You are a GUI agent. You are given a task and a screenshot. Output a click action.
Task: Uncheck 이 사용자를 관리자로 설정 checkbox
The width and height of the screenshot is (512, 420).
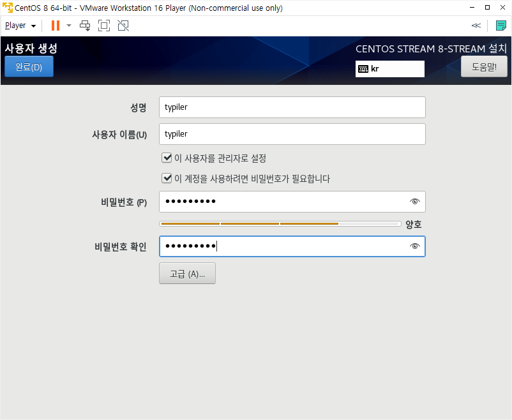pos(167,158)
